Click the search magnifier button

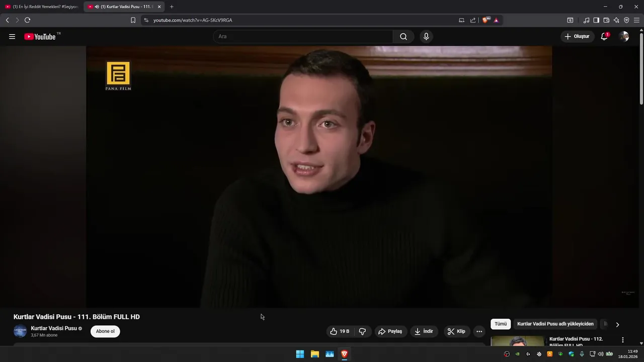click(x=404, y=37)
